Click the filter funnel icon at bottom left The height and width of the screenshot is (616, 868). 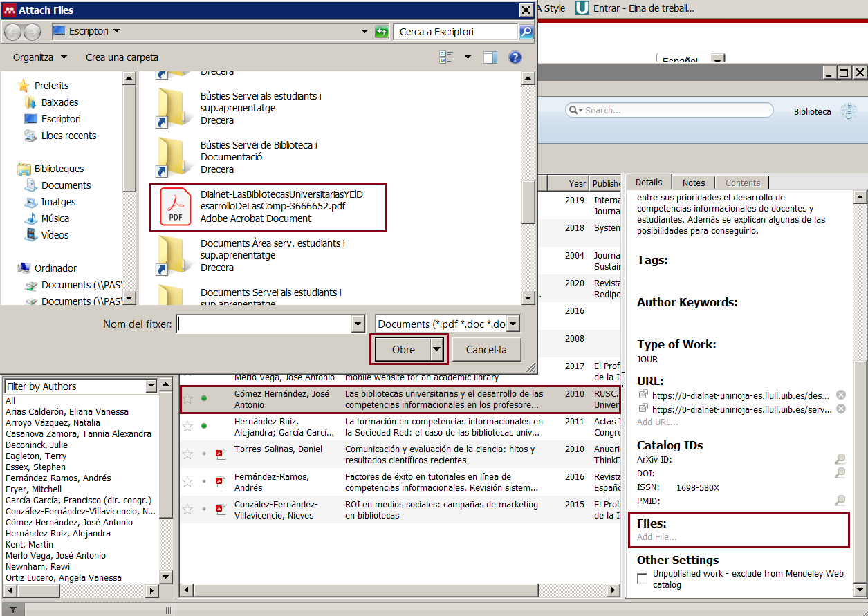click(x=13, y=610)
